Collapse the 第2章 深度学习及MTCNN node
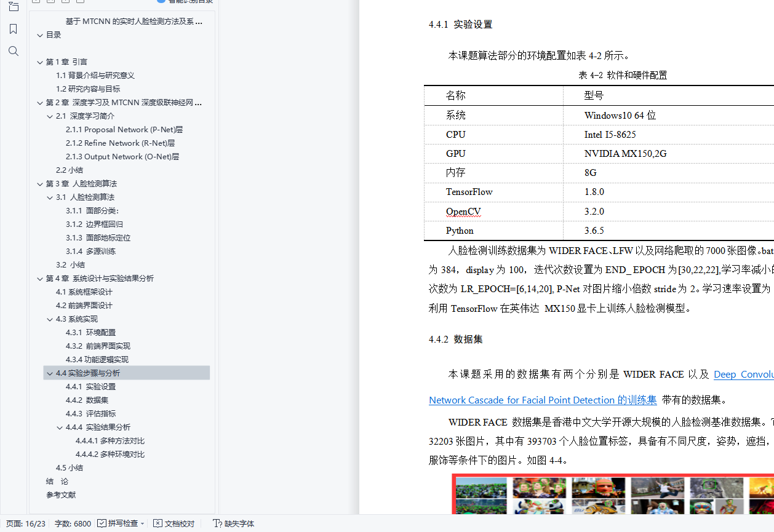 [x=40, y=103]
